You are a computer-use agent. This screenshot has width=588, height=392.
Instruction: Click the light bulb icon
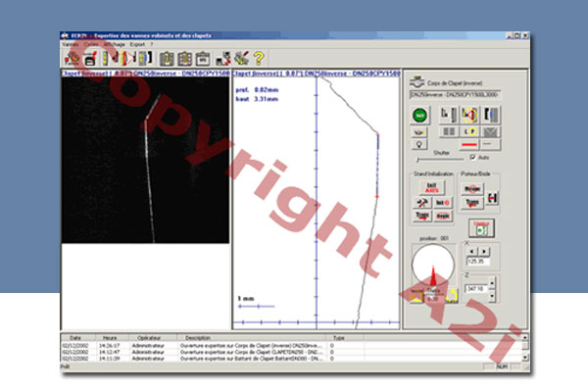click(x=419, y=144)
